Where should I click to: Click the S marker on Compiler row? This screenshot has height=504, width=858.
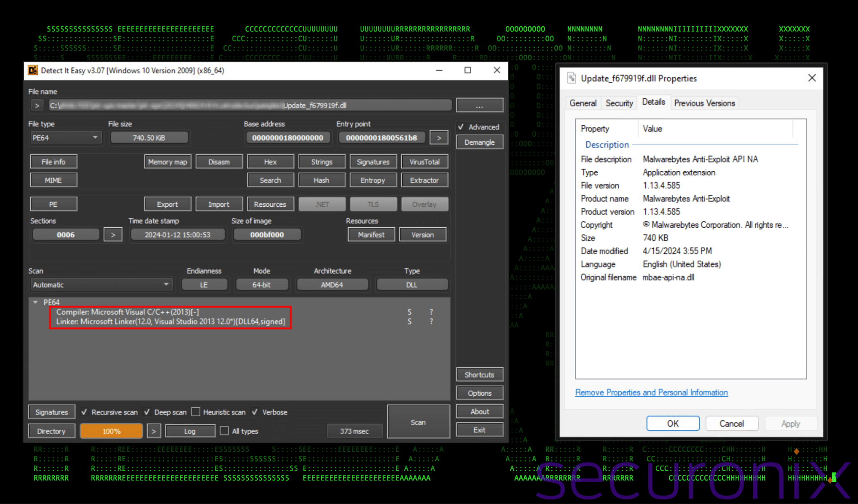[409, 312]
